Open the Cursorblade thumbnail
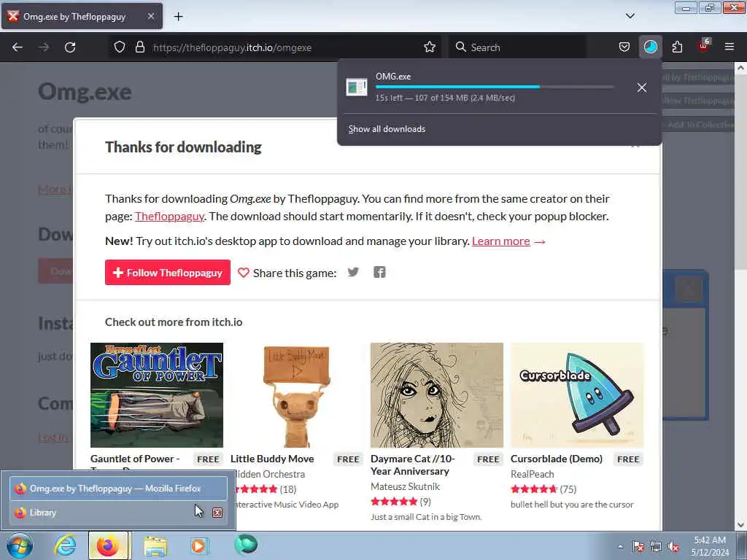This screenshot has width=747, height=560. [577, 394]
